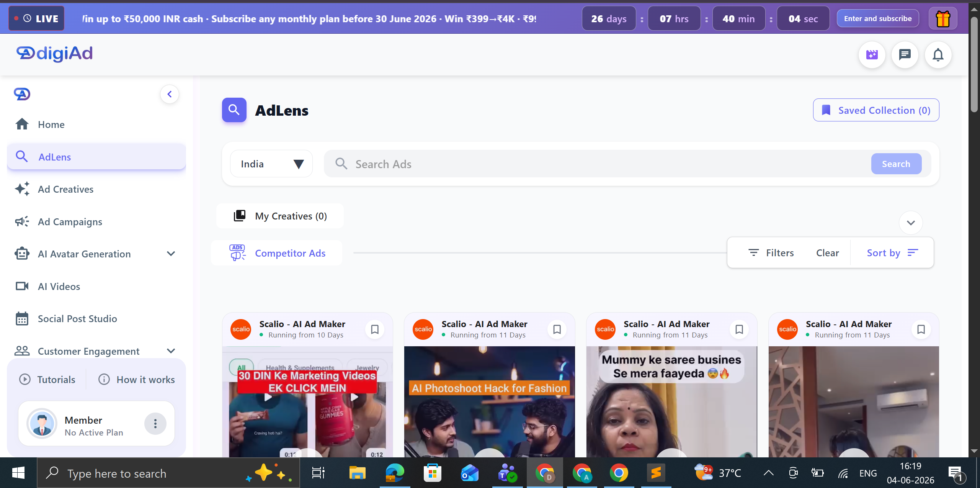This screenshot has width=980, height=488.
Task: Open File Explorer from the taskbar
Action: point(357,473)
